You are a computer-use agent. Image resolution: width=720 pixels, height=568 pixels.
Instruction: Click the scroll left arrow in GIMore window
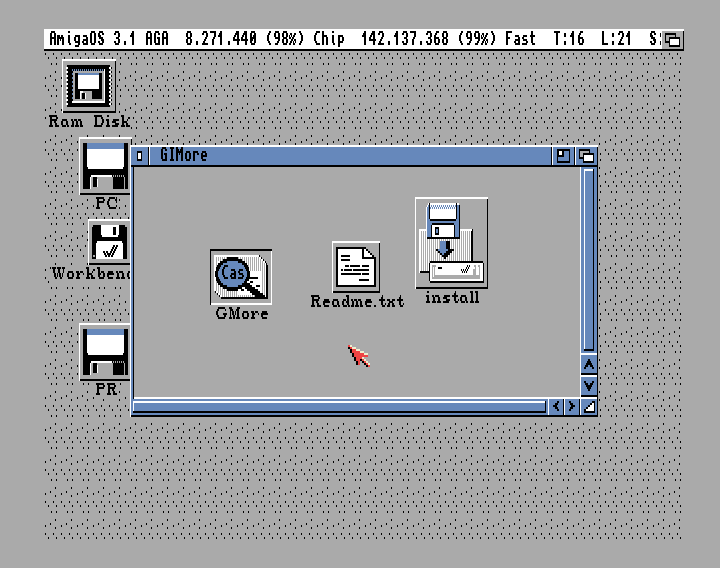(x=556, y=406)
